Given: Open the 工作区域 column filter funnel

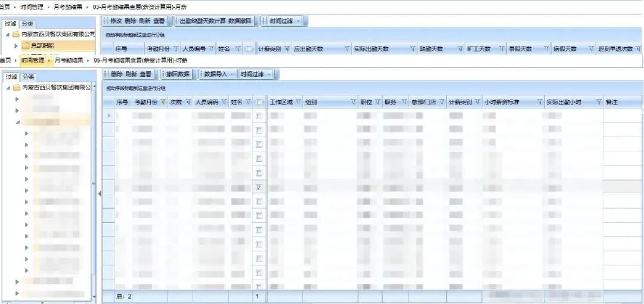Looking at the screenshot, I should [x=298, y=102].
